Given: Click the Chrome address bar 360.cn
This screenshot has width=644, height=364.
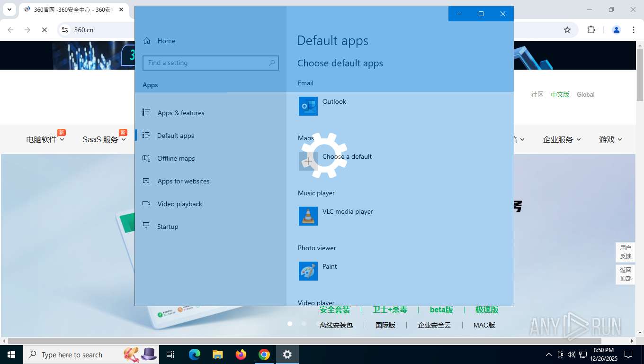Looking at the screenshot, I should point(84,30).
